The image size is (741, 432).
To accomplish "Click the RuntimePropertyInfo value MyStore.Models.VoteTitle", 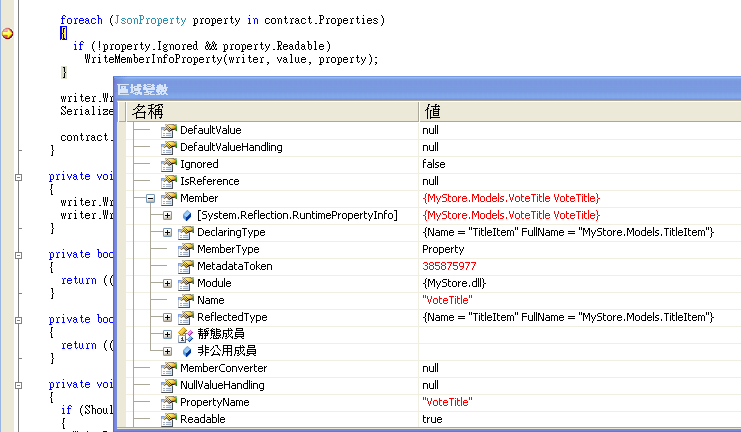I will pos(511,215).
